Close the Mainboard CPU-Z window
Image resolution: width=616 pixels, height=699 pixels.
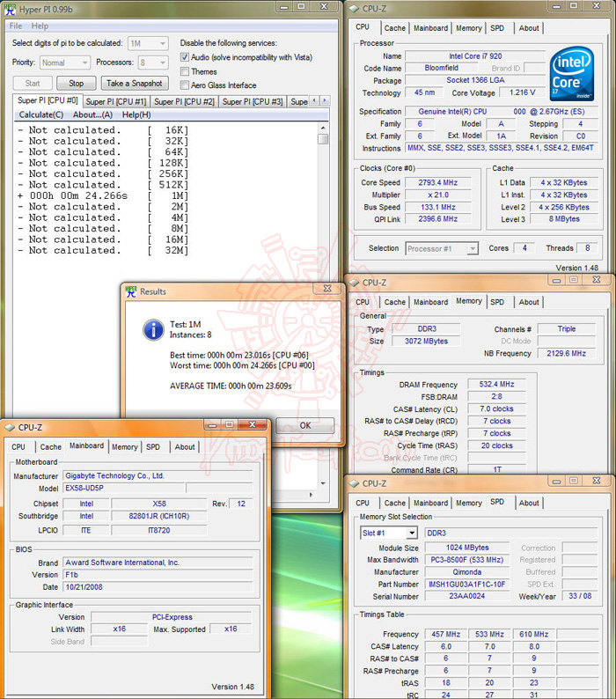point(253,424)
